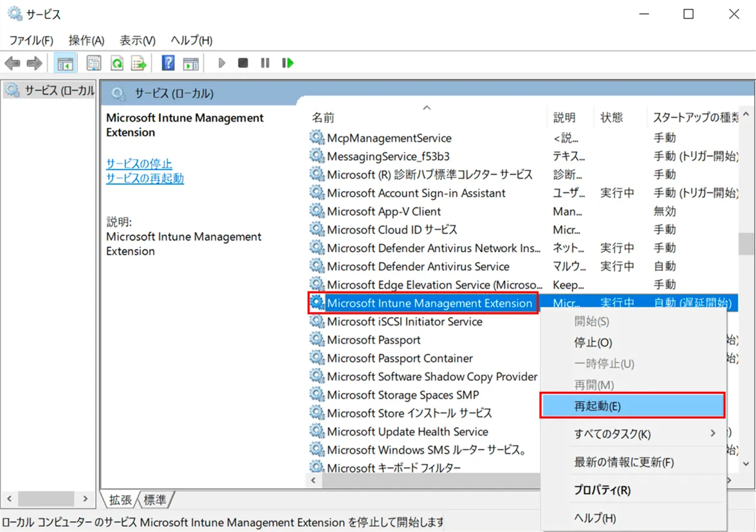Screen dimensions: 756x532
Task: Click the services list vertical scrollbar thumb
Action: 746,243
